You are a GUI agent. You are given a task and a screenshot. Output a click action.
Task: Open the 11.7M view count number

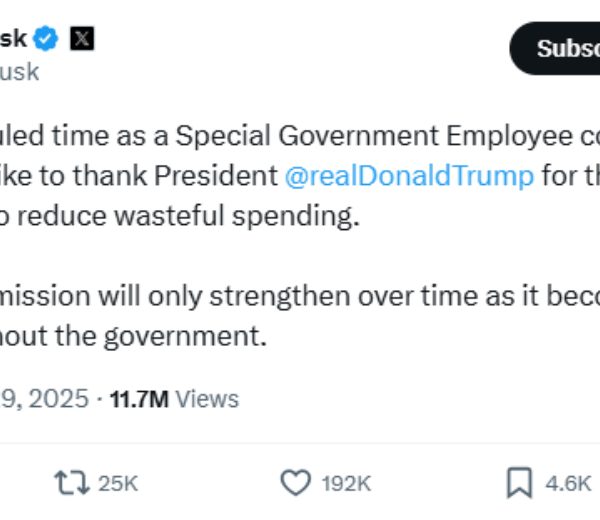tap(142, 399)
